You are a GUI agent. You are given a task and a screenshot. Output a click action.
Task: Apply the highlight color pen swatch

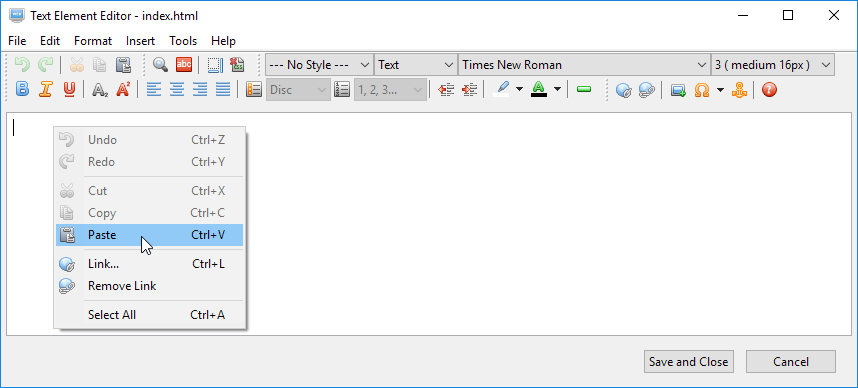(502, 89)
